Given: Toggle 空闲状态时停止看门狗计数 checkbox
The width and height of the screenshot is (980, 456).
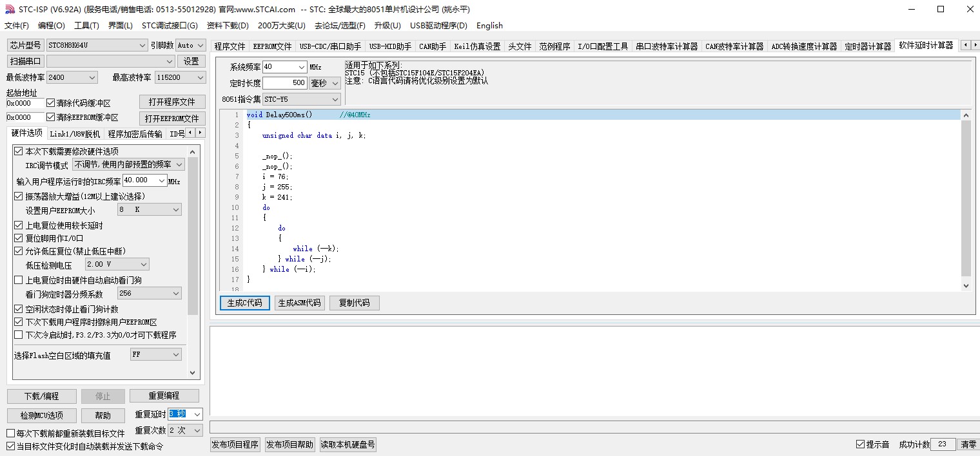Looking at the screenshot, I should [18, 309].
